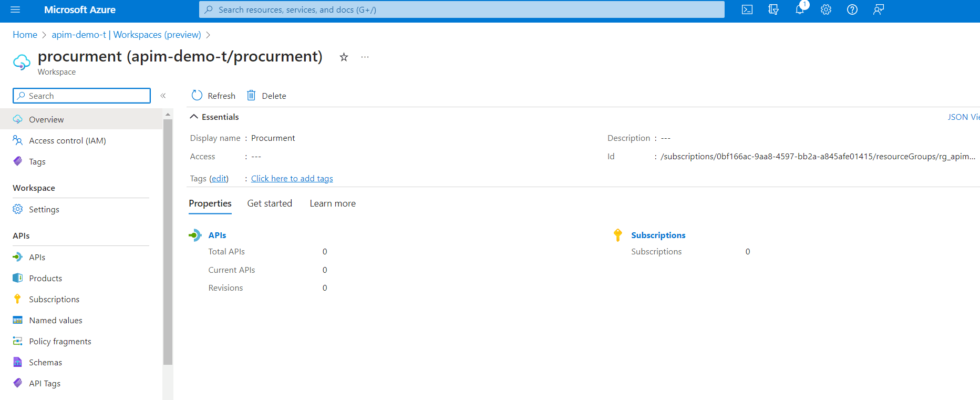980x400 pixels.
Task: Open the notifications bell
Action: click(800, 9)
